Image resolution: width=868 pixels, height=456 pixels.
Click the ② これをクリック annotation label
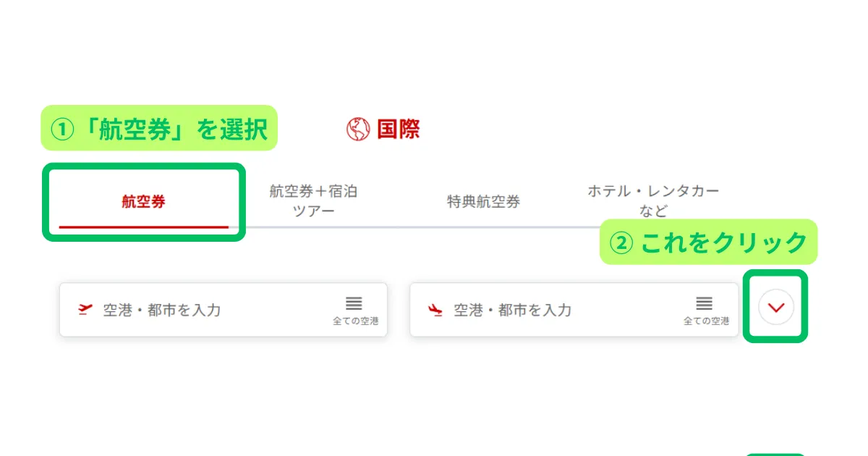click(x=708, y=242)
